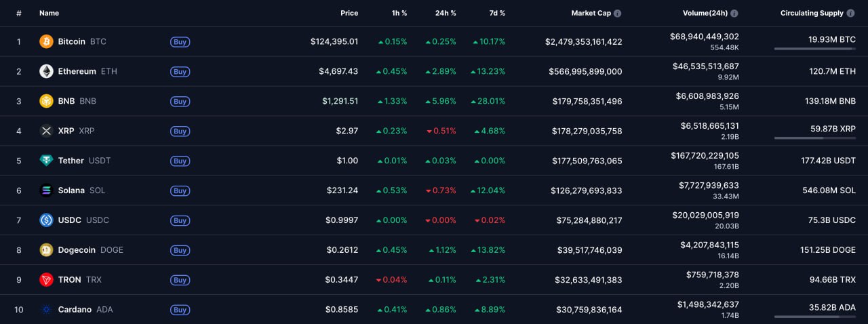Click the Cardano logo icon

coord(46,310)
